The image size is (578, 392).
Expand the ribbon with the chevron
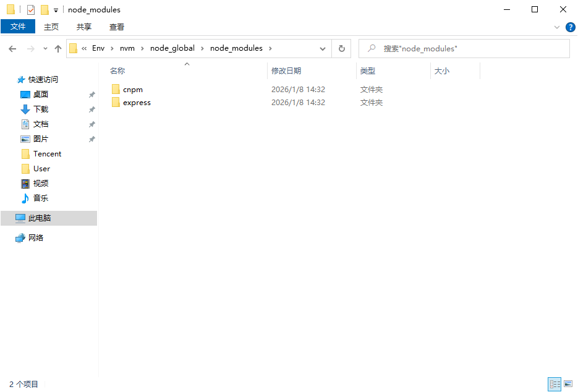tap(557, 27)
